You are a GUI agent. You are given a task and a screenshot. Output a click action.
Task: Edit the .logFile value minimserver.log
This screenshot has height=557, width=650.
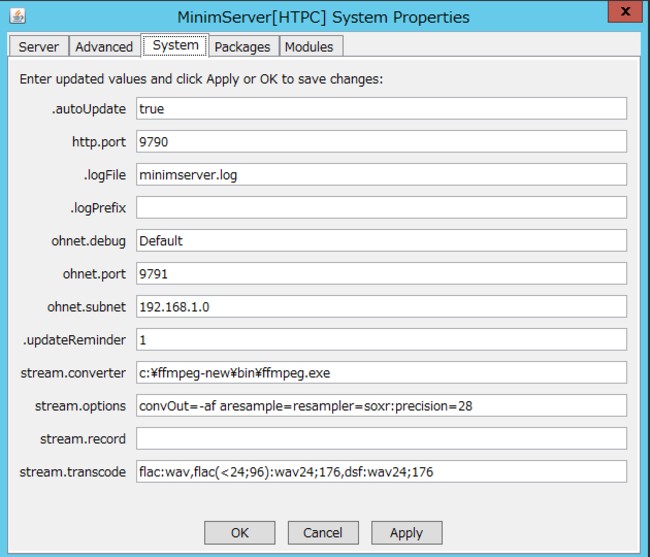381,174
